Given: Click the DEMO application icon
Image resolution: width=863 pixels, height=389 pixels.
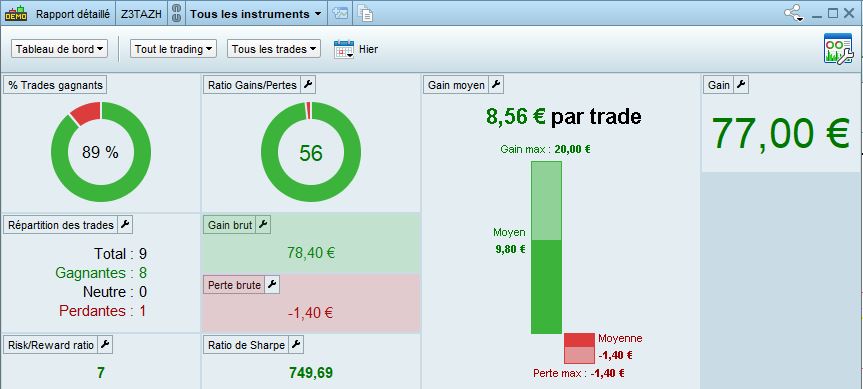Looking at the screenshot, I should click(x=16, y=13).
